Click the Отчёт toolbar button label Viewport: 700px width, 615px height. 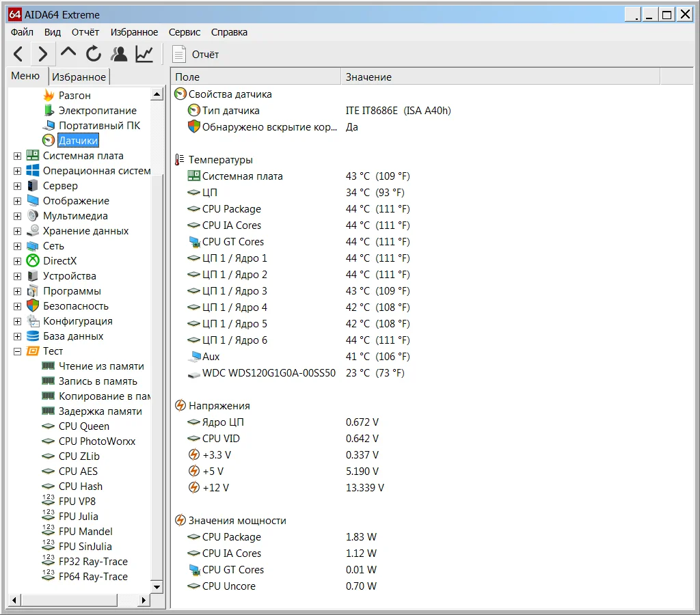click(205, 55)
